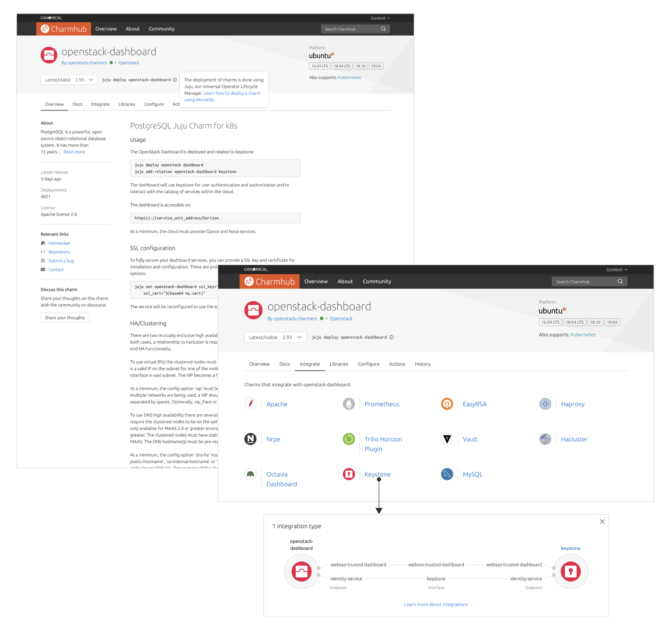This screenshot has height=634, width=672.
Task: Click the Vault charm icon
Action: coord(447,439)
